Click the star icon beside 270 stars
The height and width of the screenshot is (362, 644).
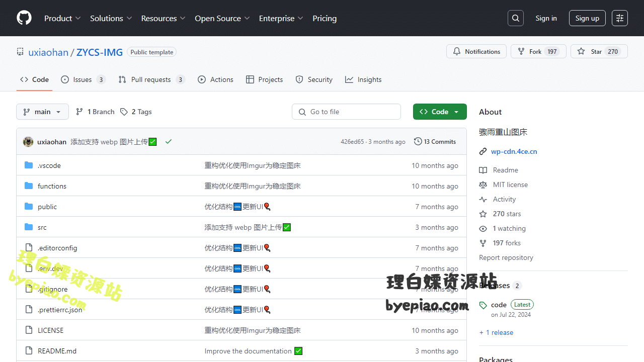[x=483, y=214]
